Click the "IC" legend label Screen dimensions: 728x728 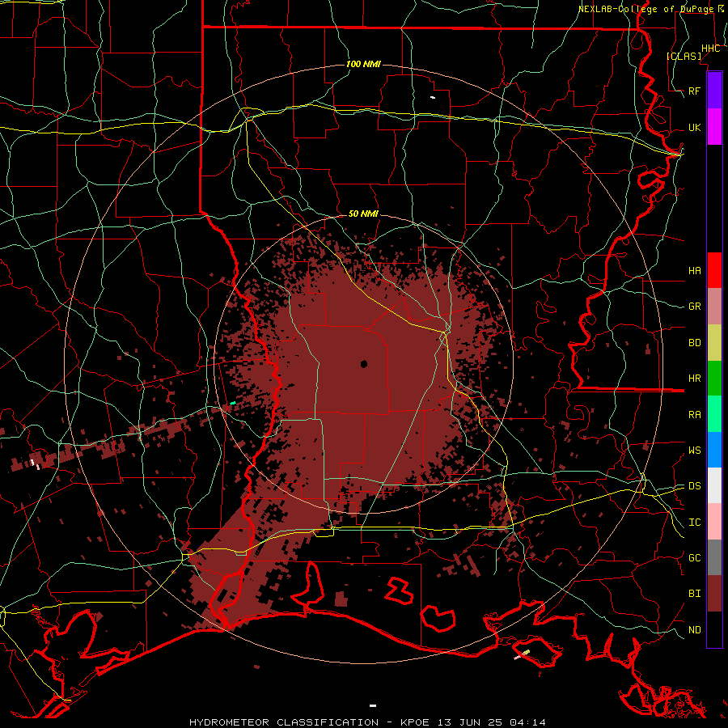(x=695, y=523)
